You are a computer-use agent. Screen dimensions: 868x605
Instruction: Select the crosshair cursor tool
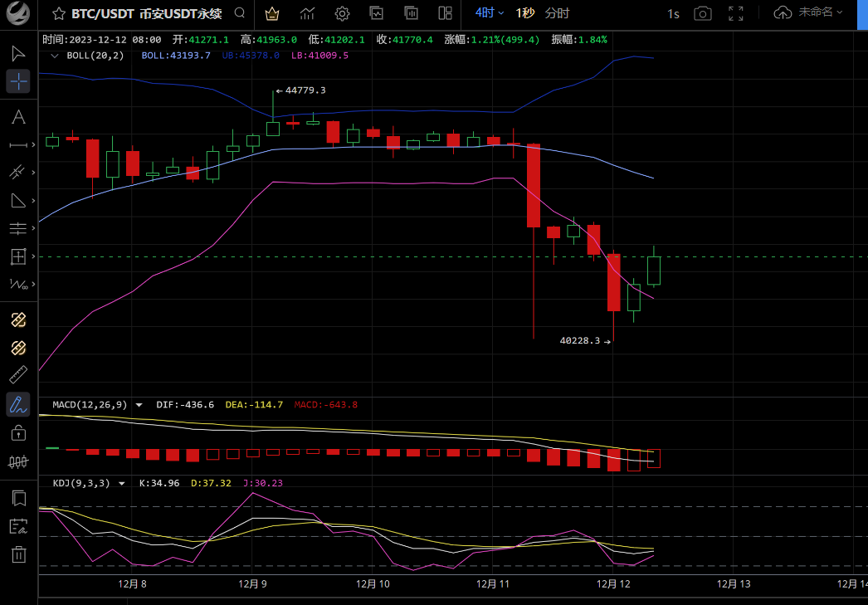(x=18, y=81)
